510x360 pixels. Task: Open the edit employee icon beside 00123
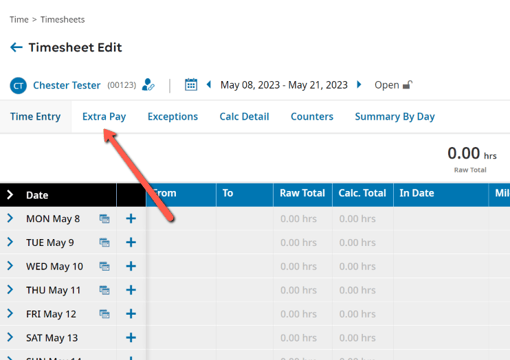(148, 85)
